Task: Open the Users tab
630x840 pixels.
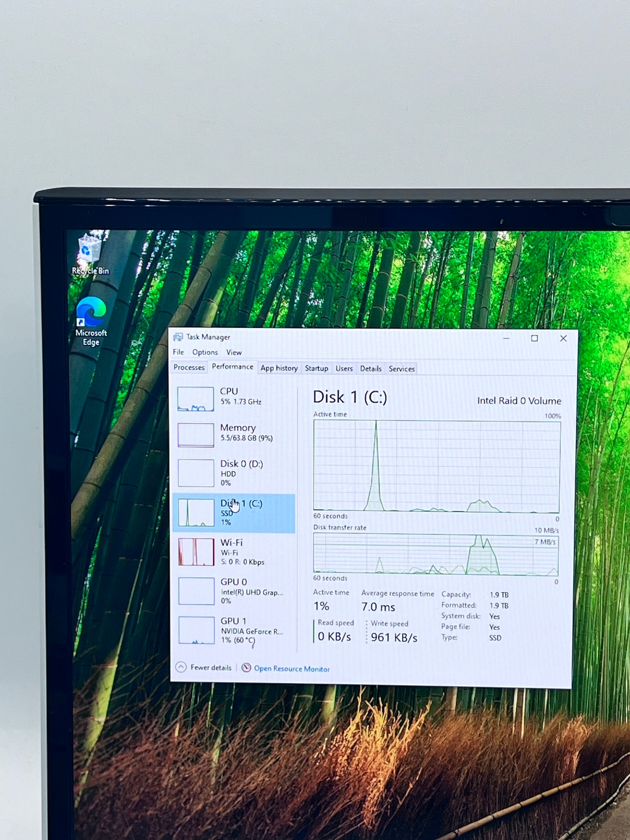Action: [344, 368]
